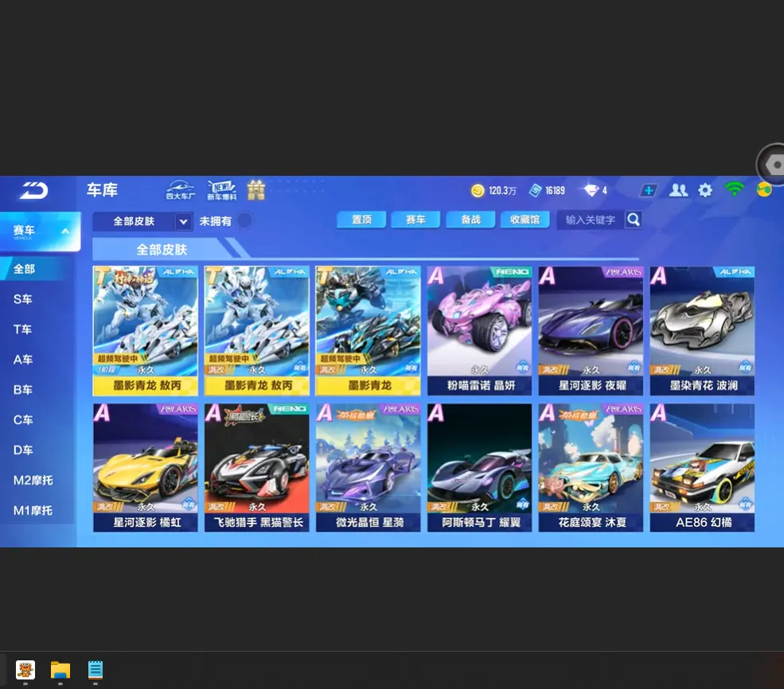The width and height of the screenshot is (784, 689).
Task: Tap the gold coin icon beside 120.3万
Action: (x=478, y=190)
